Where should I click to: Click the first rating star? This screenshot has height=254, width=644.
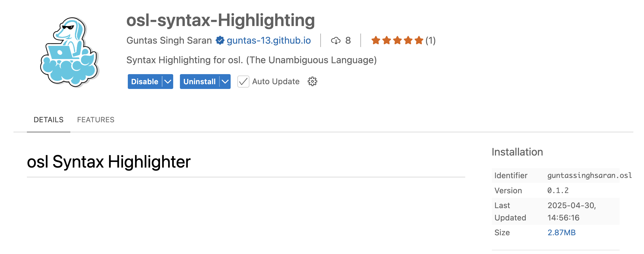376,40
